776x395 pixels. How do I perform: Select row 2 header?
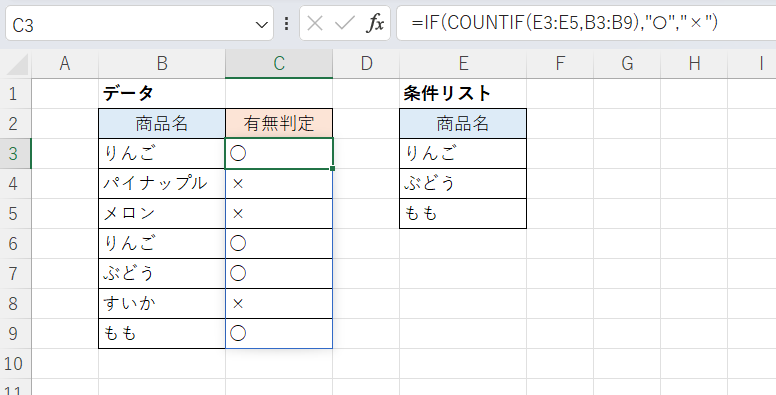[15, 123]
